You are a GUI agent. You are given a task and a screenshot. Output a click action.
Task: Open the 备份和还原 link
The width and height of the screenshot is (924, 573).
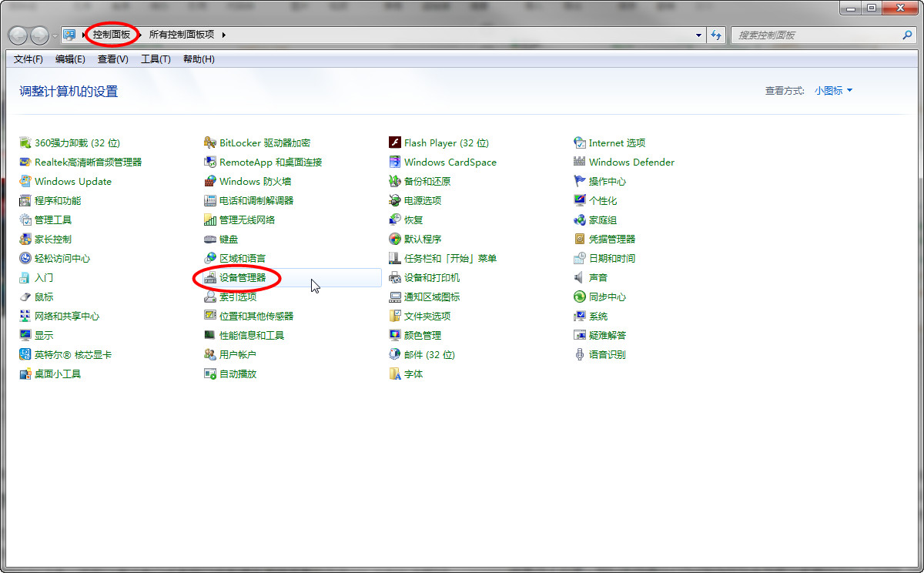tap(427, 181)
